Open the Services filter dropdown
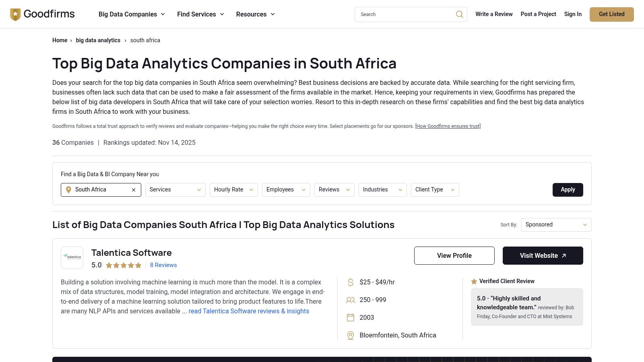The height and width of the screenshot is (362, 644). click(175, 190)
